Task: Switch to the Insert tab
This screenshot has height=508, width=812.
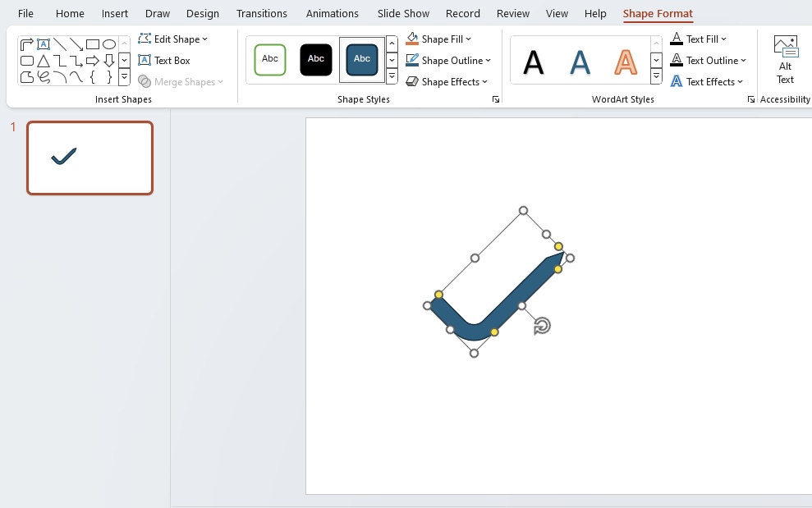Action: 114,13
